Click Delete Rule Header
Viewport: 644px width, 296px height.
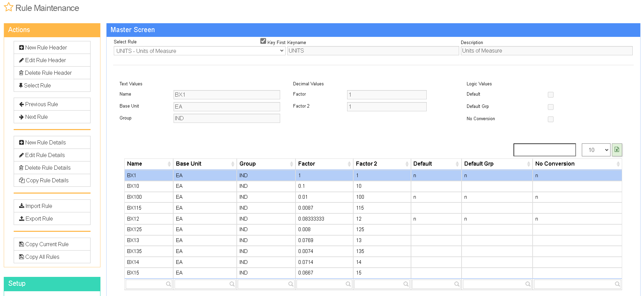pos(52,73)
